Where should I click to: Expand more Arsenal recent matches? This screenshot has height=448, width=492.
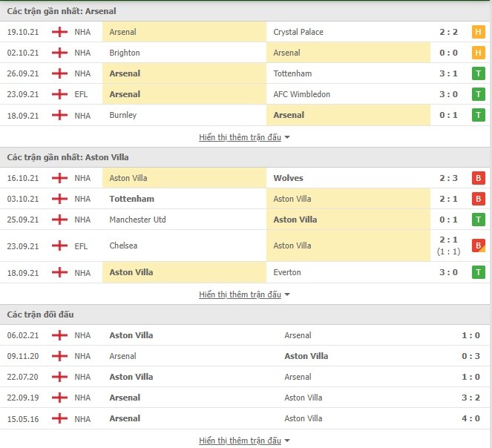click(244, 137)
